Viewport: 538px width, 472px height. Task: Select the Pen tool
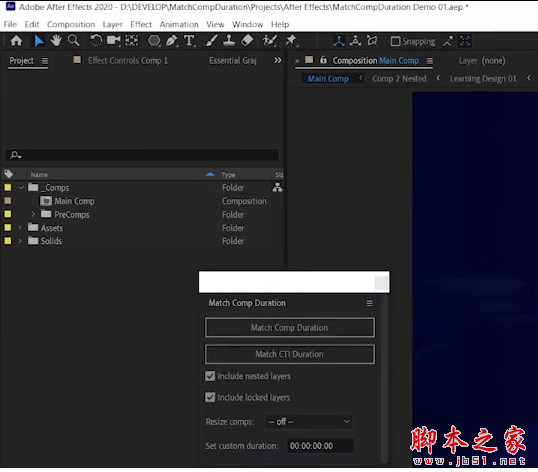tap(172, 41)
